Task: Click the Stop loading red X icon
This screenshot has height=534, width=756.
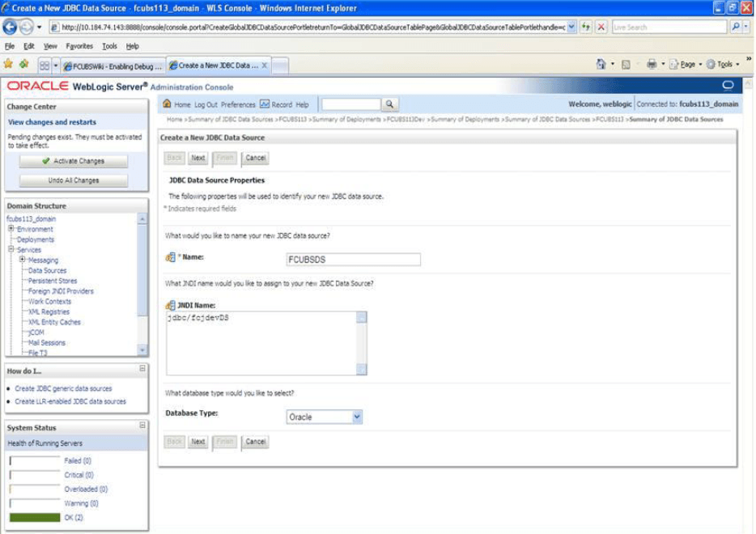Action: (x=601, y=27)
